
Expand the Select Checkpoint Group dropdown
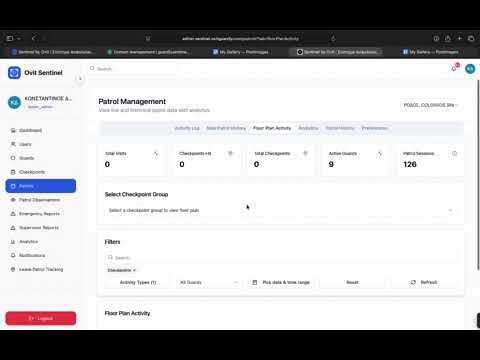280,210
